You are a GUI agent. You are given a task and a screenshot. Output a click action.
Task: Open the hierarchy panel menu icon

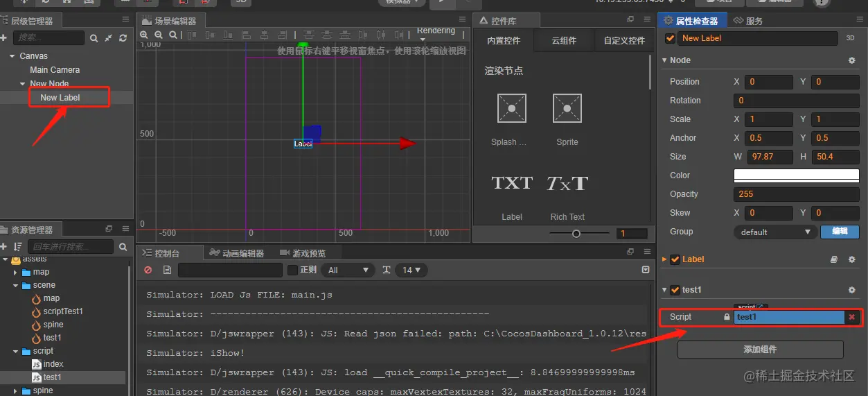(x=125, y=19)
